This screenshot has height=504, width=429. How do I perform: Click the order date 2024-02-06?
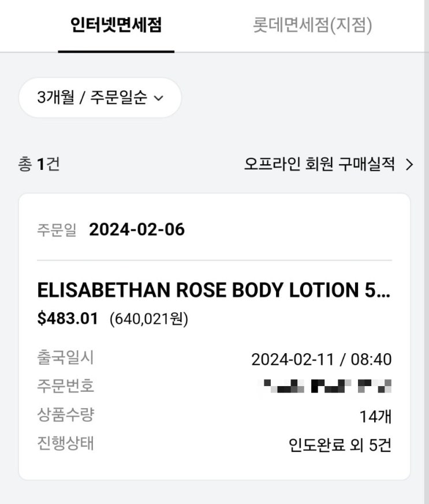pos(137,229)
